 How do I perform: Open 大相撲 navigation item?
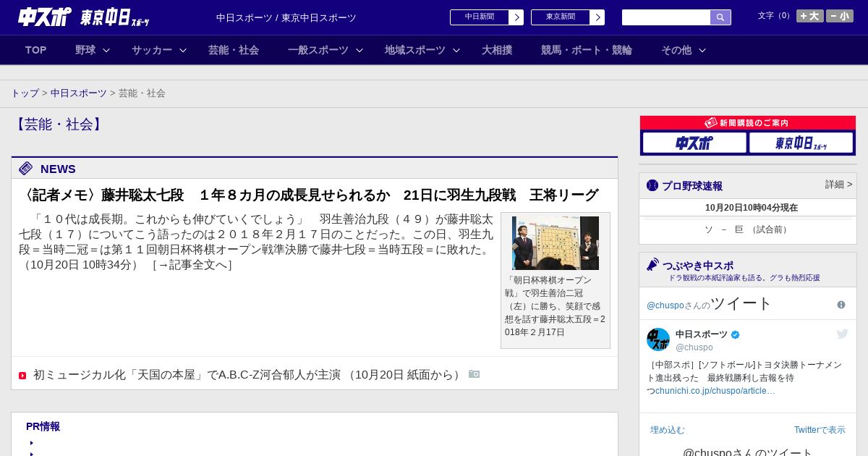(497, 50)
